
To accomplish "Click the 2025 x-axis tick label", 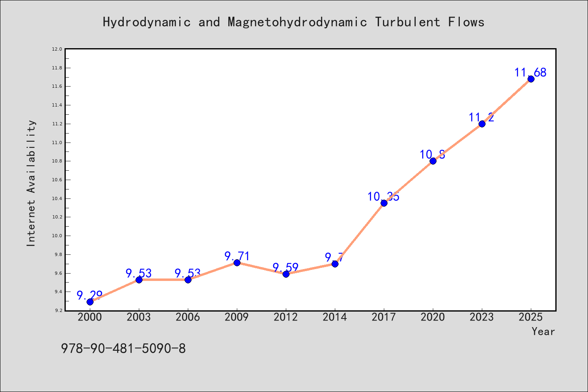I will 531,317.
